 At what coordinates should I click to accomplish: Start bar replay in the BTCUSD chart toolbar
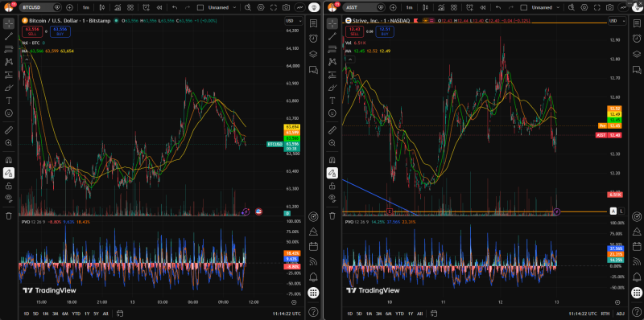coord(159,7)
